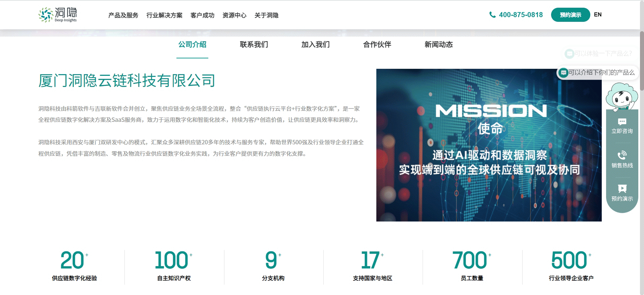Switch to the 联系我们 tab
Viewport: 644px width, 295px height.
click(254, 45)
